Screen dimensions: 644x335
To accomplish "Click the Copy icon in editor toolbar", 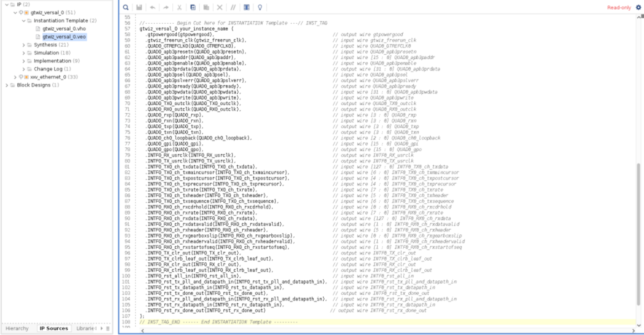I will (x=193, y=7).
